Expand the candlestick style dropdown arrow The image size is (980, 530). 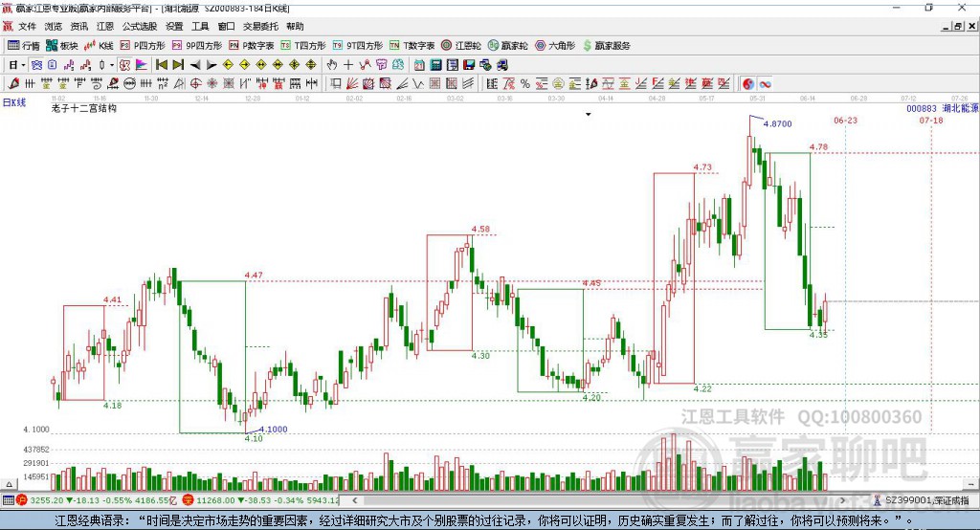[111, 65]
